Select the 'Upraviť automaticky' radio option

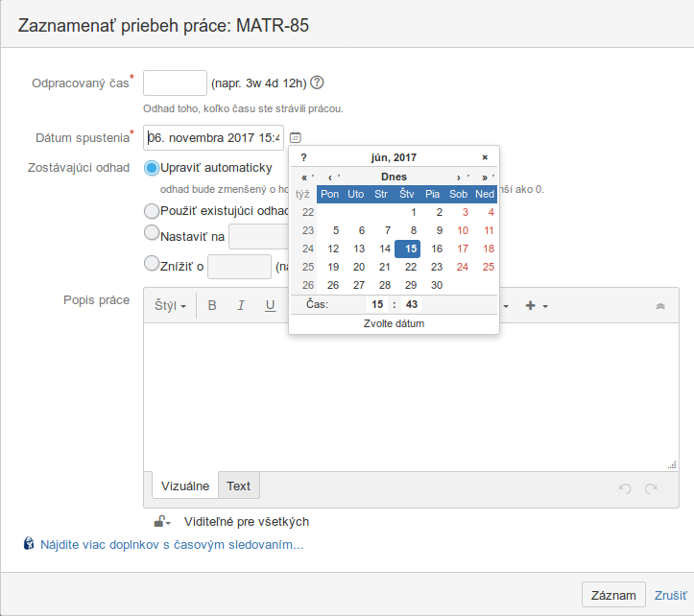click(x=152, y=168)
